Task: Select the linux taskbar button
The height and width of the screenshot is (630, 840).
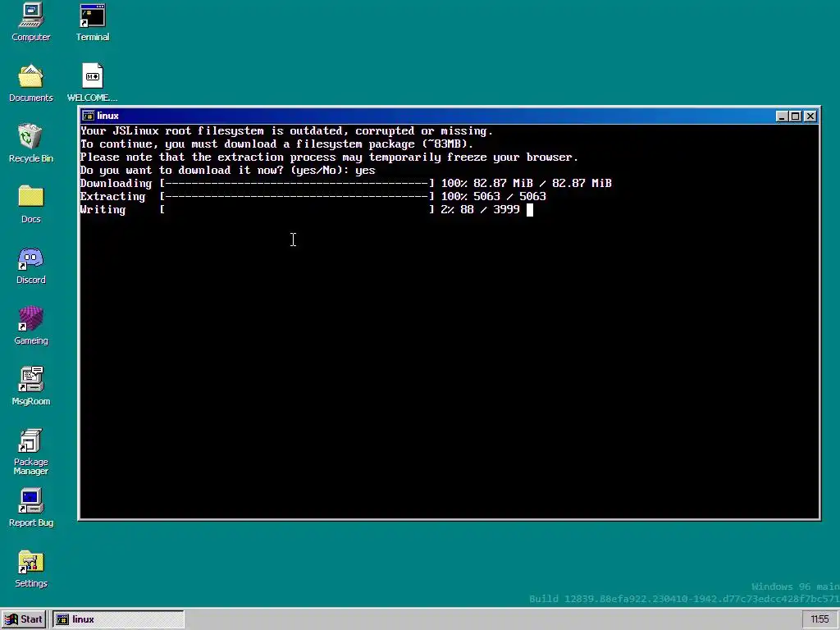Action: tap(118, 619)
